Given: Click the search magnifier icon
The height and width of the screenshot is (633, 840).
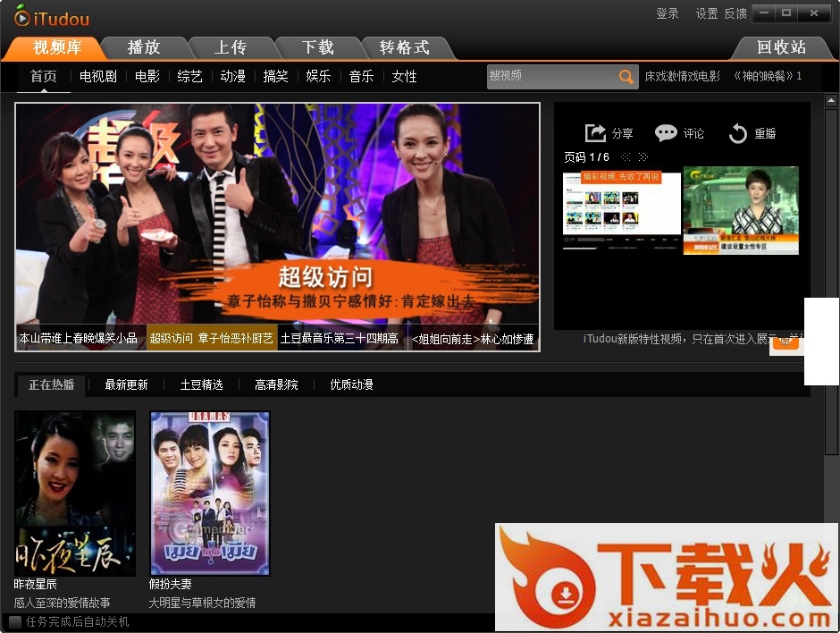Looking at the screenshot, I should 626,77.
